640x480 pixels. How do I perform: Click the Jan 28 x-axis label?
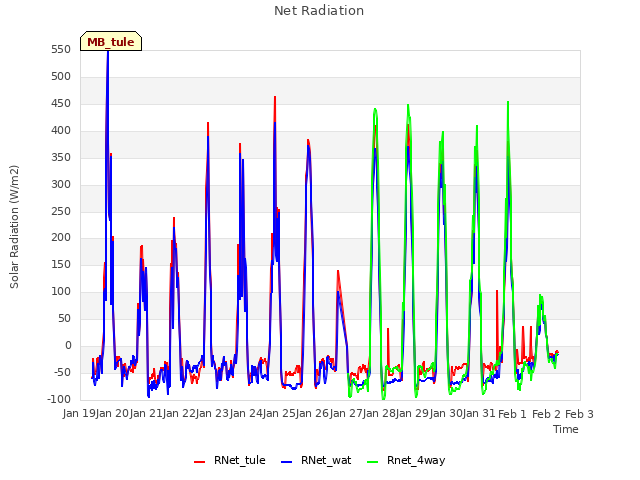click(380, 413)
